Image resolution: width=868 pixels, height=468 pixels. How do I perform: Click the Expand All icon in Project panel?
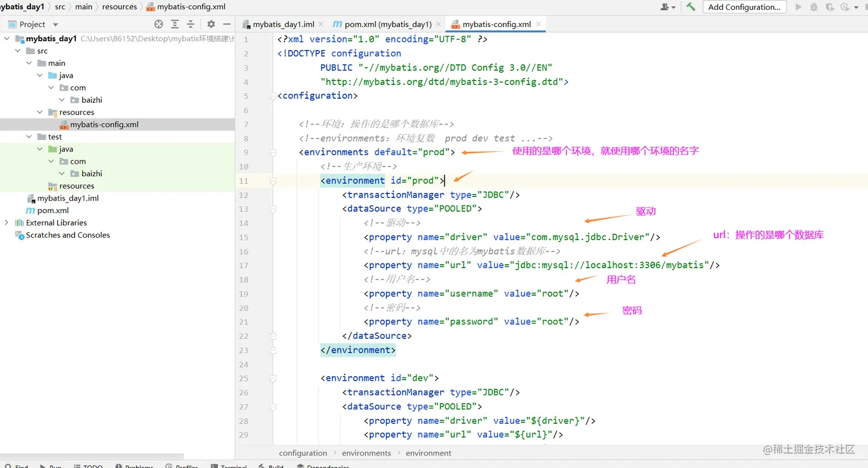175,24
